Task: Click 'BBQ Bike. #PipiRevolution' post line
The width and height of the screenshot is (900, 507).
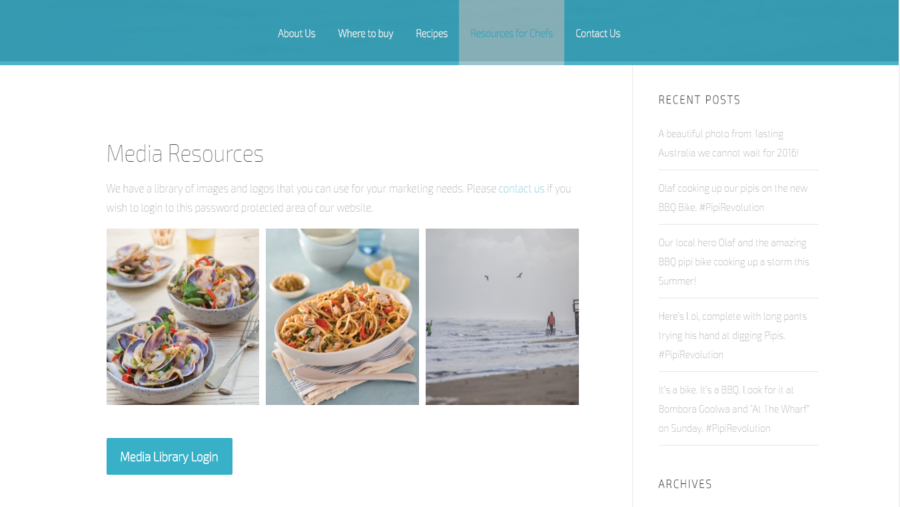Action: point(711,207)
